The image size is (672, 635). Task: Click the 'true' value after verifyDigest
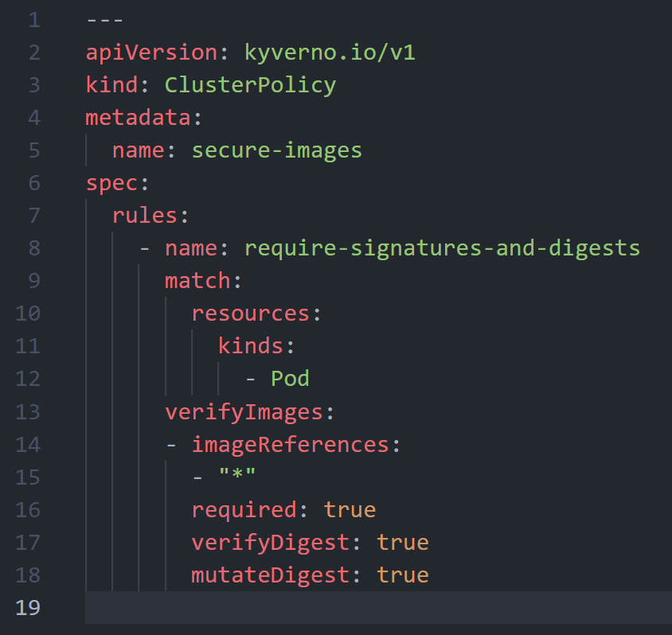(x=402, y=543)
